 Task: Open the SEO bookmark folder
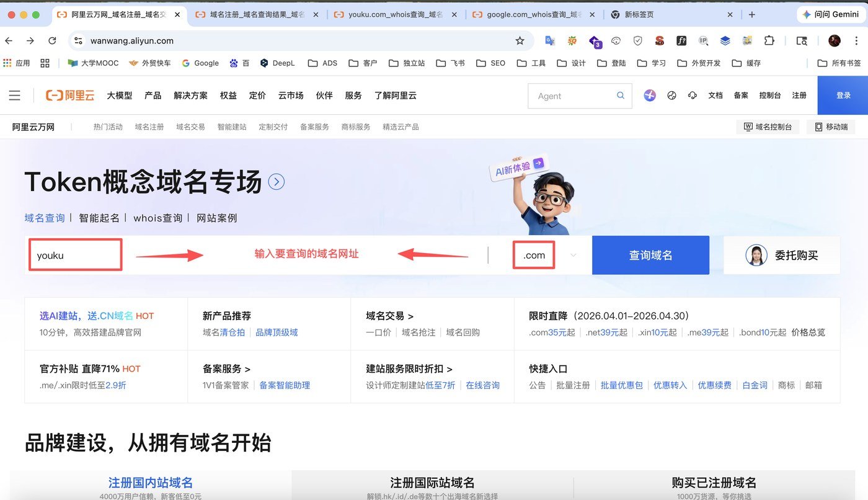pyautogui.click(x=491, y=63)
